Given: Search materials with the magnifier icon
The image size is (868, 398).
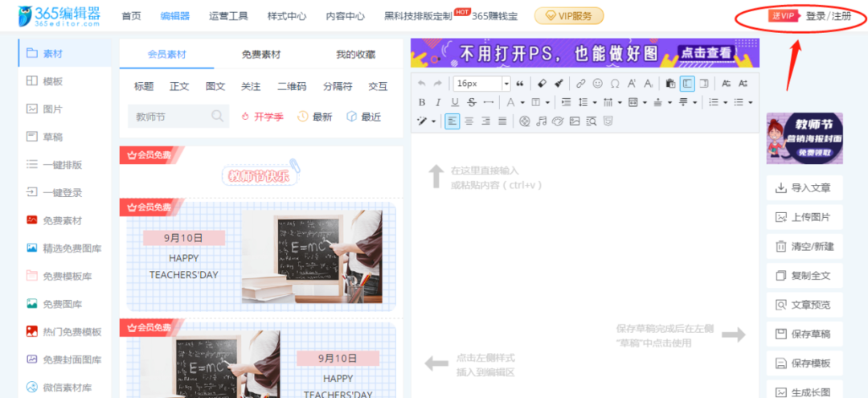Looking at the screenshot, I should (x=218, y=117).
